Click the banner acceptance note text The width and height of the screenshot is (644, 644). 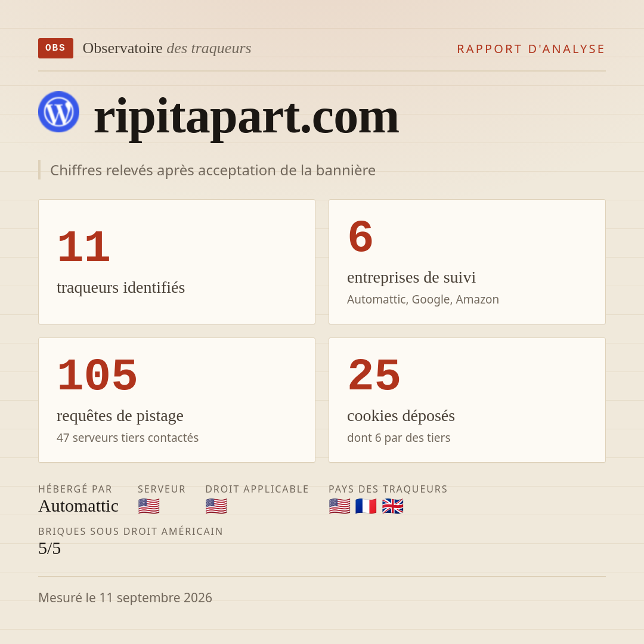[213, 170]
